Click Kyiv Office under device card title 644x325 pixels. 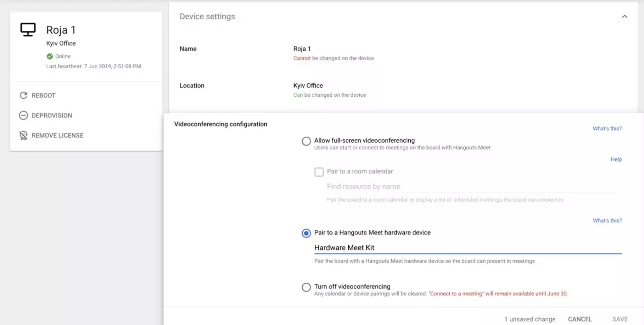coord(61,43)
